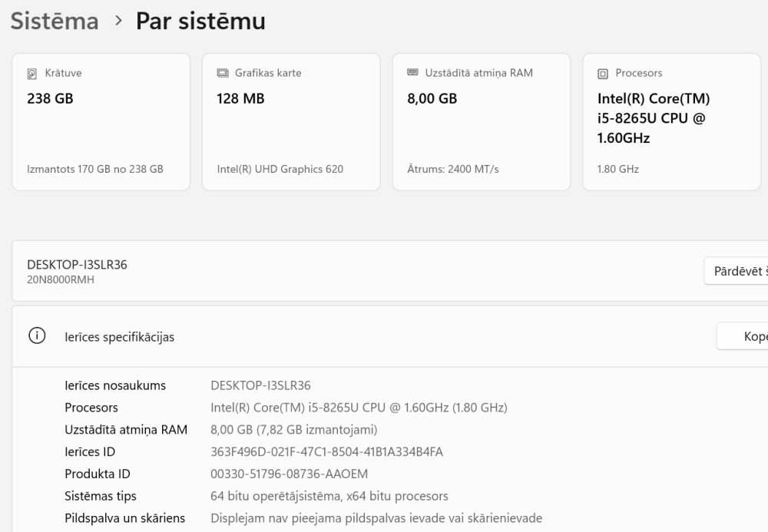The width and height of the screenshot is (768, 532).
Task: Click the breadcrumb chevron after Sistēma
Action: (x=118, y=21)
